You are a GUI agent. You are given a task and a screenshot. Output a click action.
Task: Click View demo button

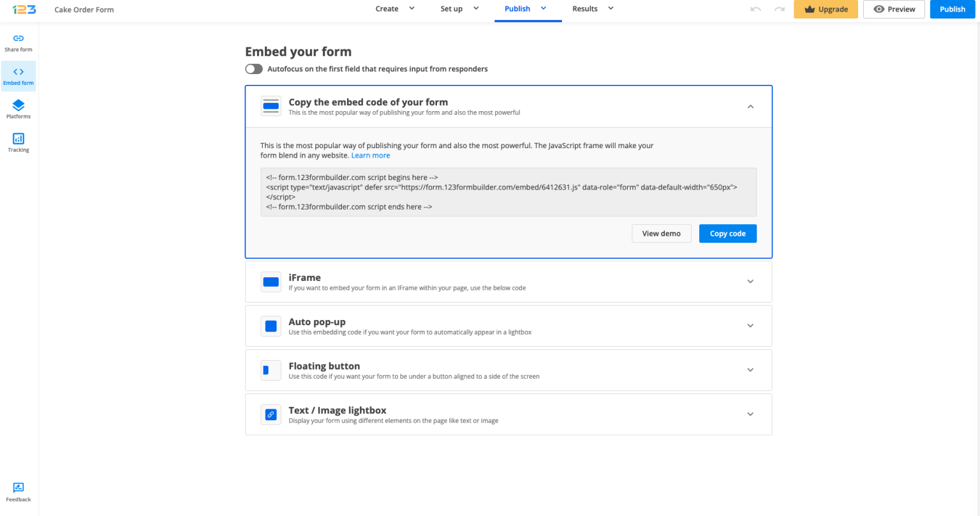pos(662,234)
